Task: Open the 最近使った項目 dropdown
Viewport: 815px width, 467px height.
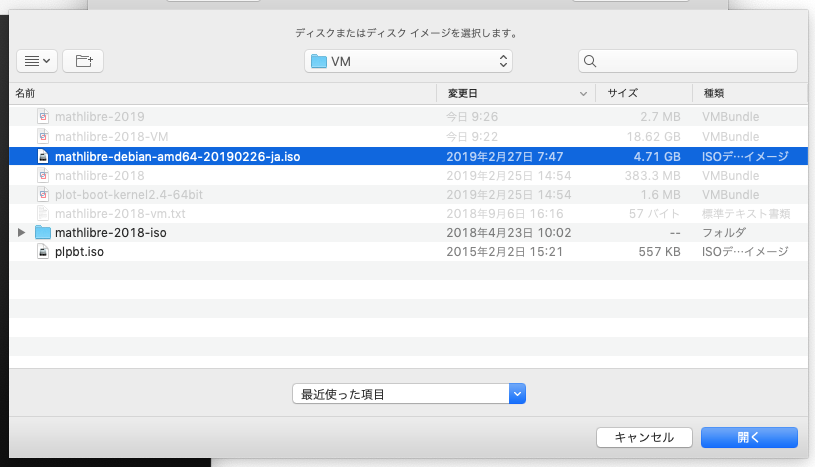Action: tap(408, 394)
